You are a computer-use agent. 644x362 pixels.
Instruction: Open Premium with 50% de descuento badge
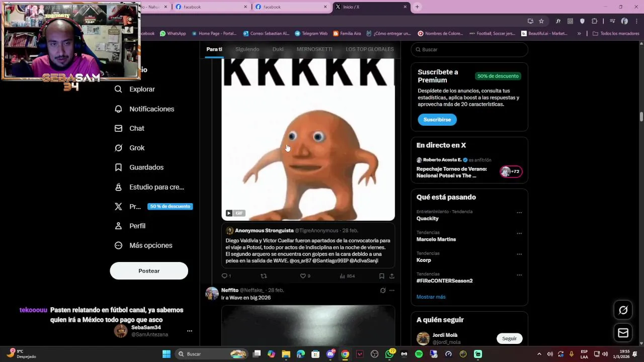point(153,206)
